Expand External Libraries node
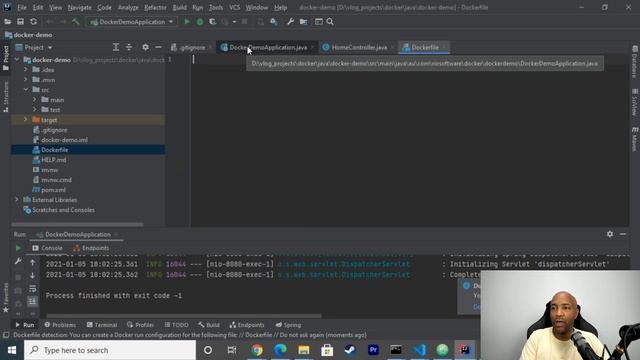640x360 pixels. 17,200
